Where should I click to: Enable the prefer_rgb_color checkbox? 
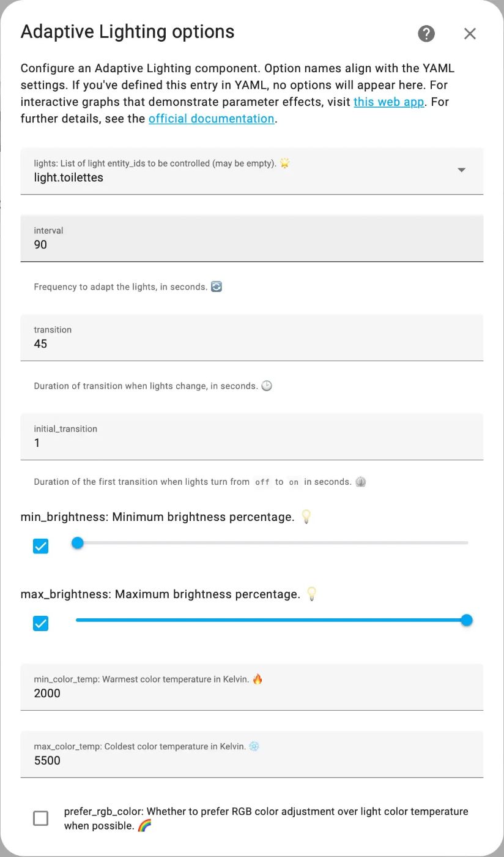[41, 818]
